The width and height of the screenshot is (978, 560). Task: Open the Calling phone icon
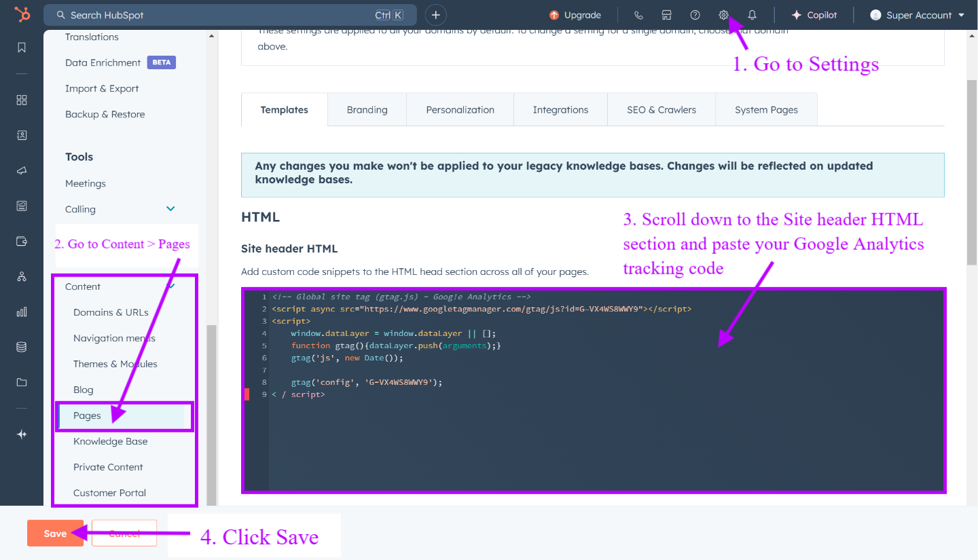[x=638, y=15]
